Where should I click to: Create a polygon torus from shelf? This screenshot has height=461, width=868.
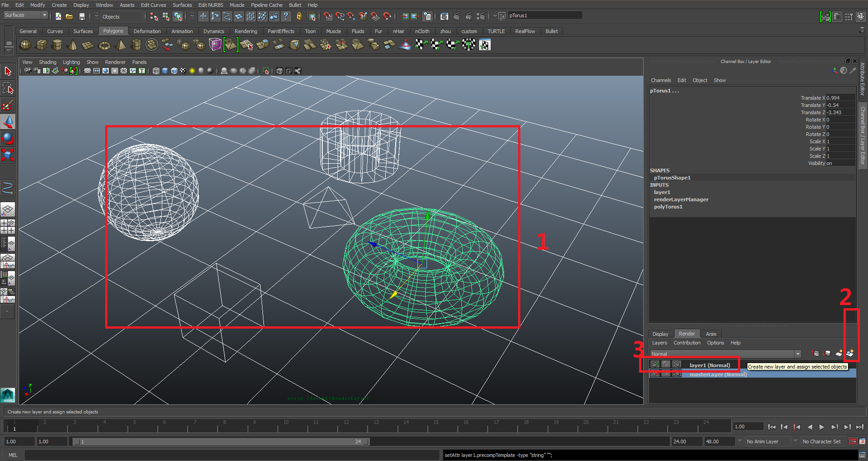tap(105, 45)
